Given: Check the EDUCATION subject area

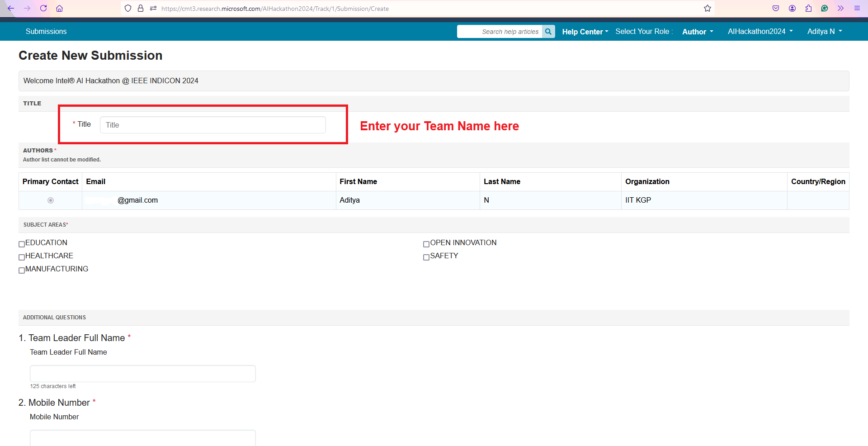Looking at the screenshot, I should (x=22, y=244).
